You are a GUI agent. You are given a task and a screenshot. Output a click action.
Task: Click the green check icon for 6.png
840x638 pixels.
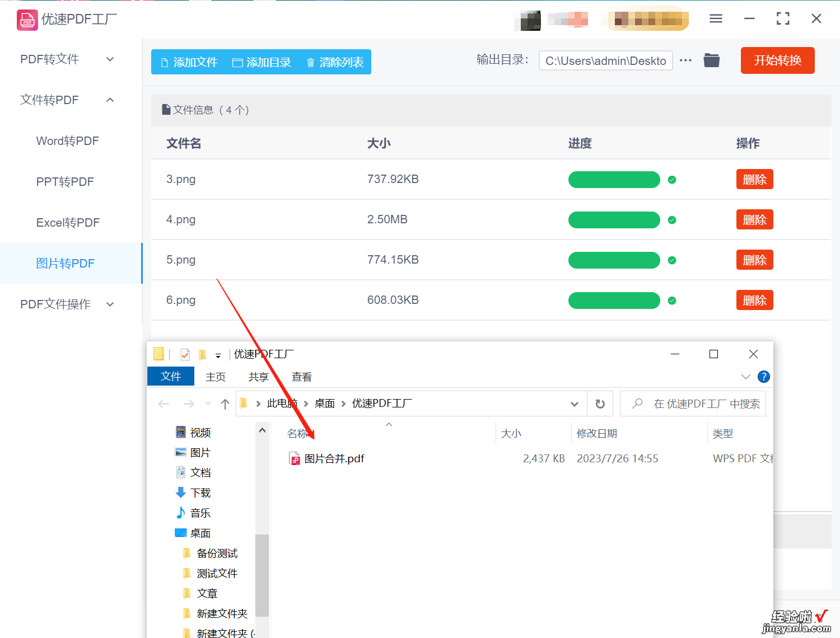click(672, 301)
